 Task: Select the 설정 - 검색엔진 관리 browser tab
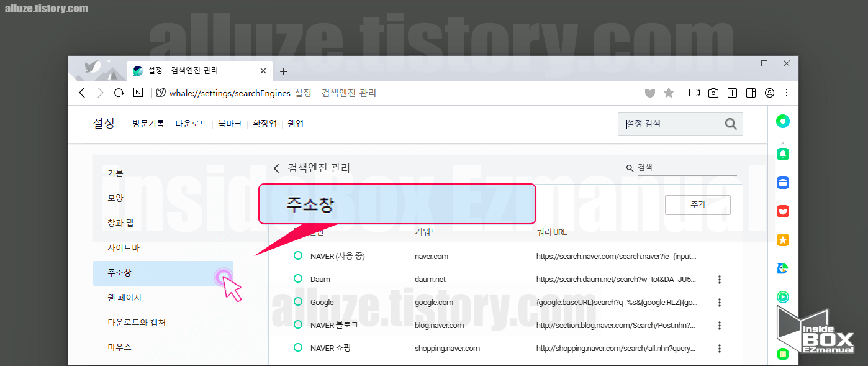click(x=200, y=71)
